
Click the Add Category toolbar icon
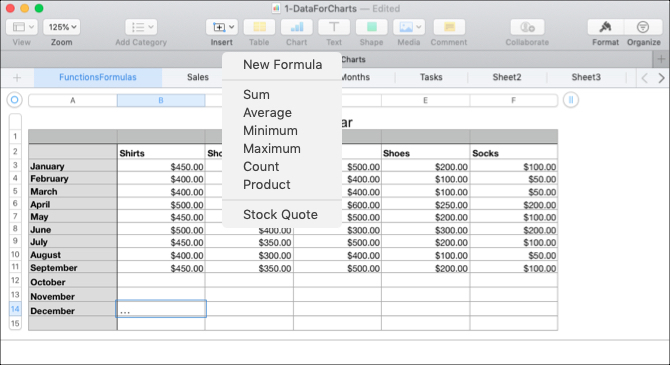pos(141,27)
